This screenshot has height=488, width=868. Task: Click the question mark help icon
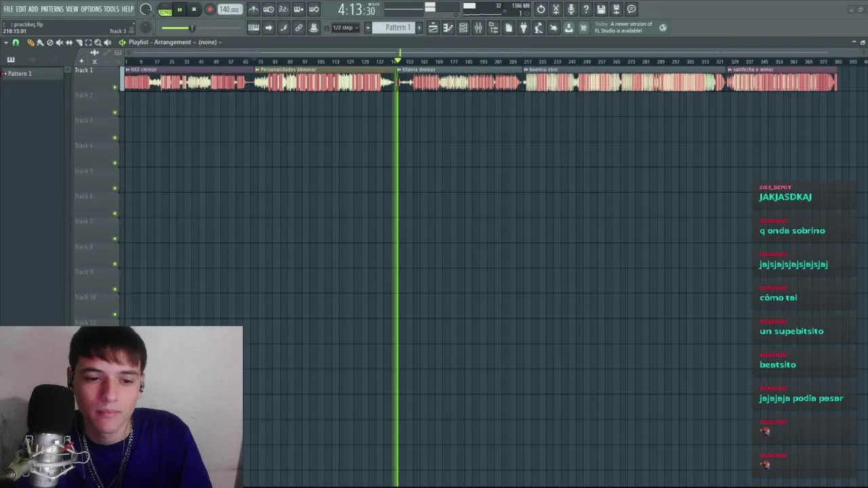click(586, 9)
